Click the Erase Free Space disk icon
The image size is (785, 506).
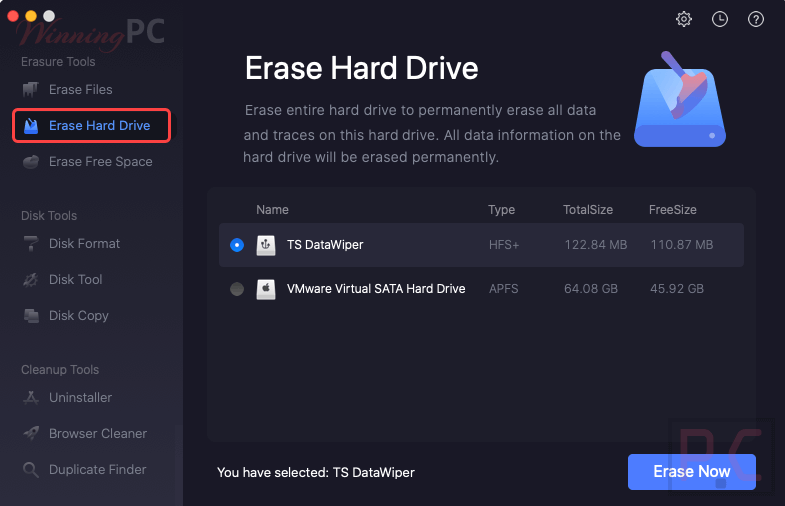coord(31,162)
